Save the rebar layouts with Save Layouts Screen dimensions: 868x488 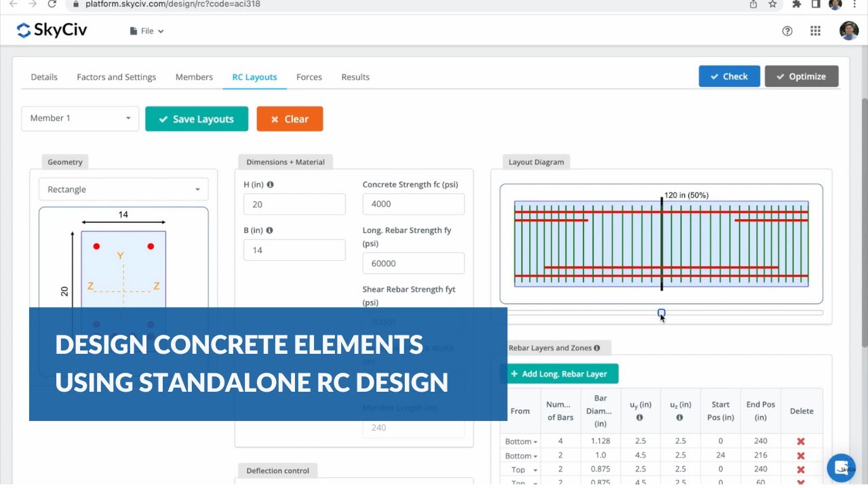click(197, 119)
